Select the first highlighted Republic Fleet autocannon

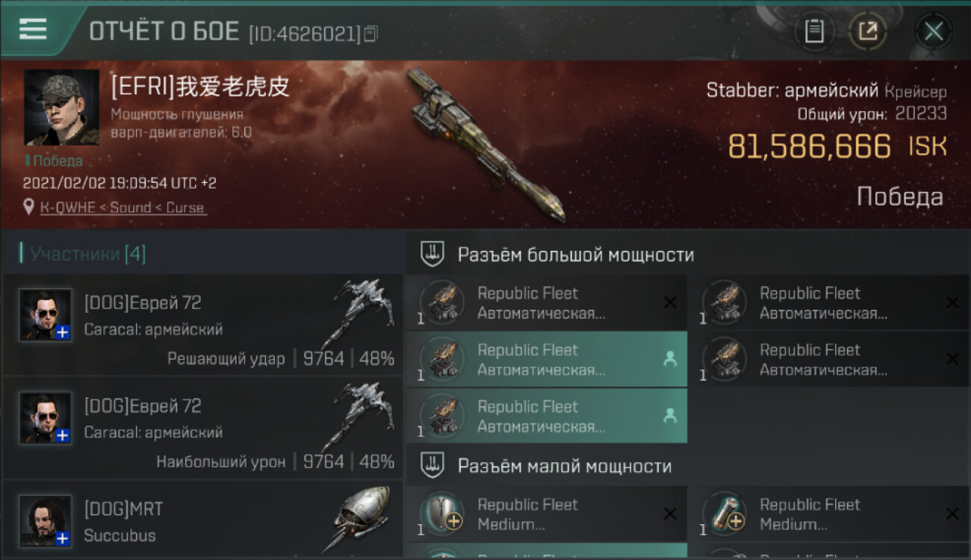click(547, 359)
